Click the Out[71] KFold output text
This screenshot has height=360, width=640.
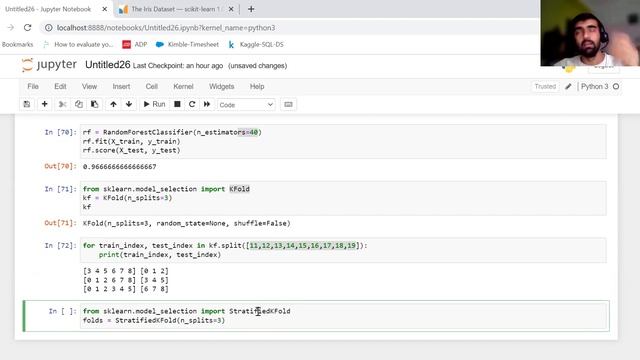(187, 223)
